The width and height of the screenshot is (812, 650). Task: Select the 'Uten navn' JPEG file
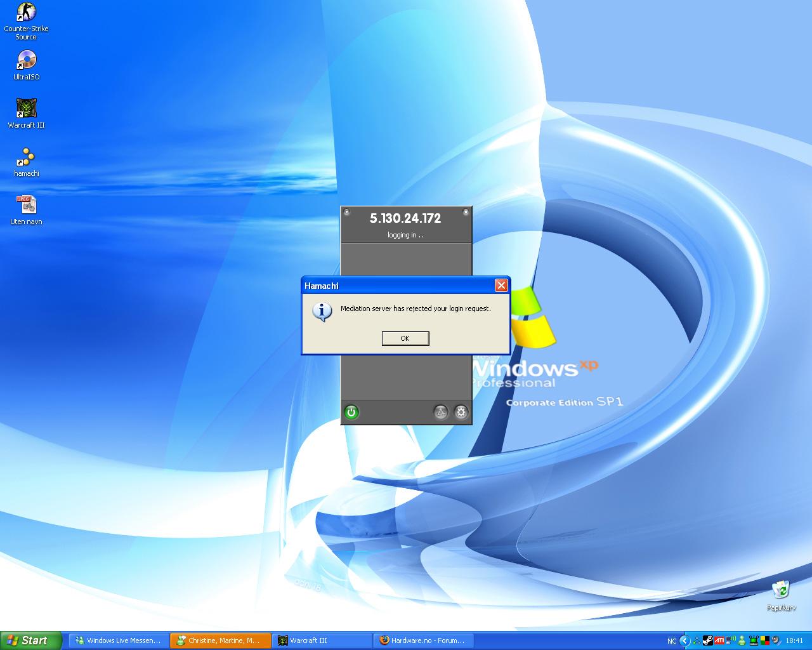[26, 210]
